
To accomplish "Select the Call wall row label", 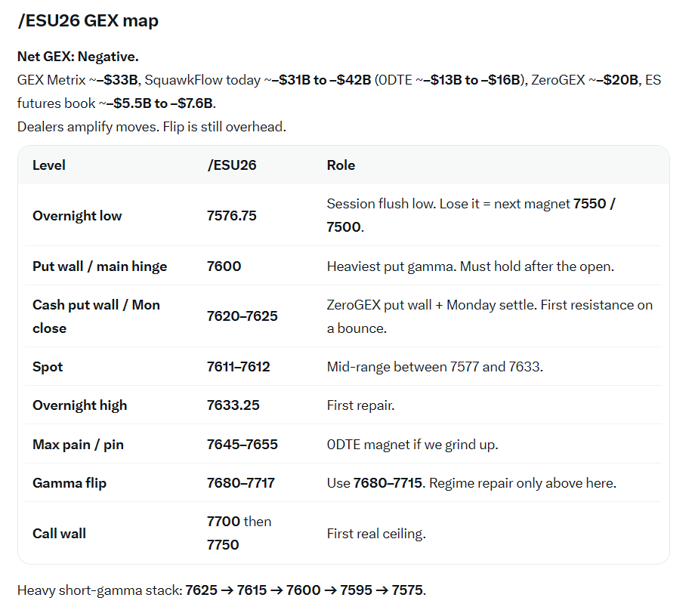I will click(59, 533).
